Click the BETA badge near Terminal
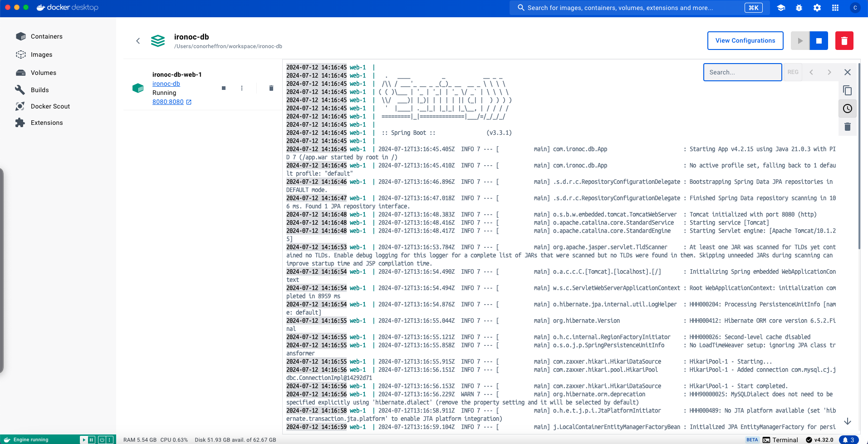The width and height of the screenshot is (868, 444). [x=752, y=440]
